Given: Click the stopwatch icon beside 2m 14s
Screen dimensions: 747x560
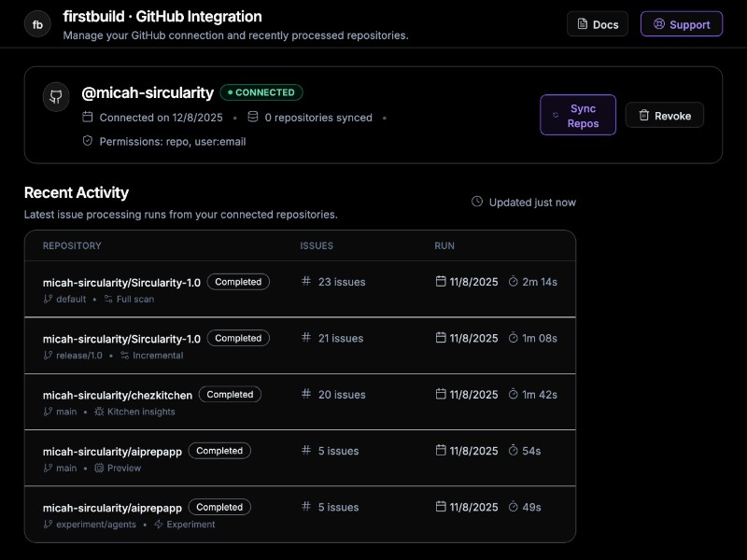Looking at the screenshot, I should [513, 282].
